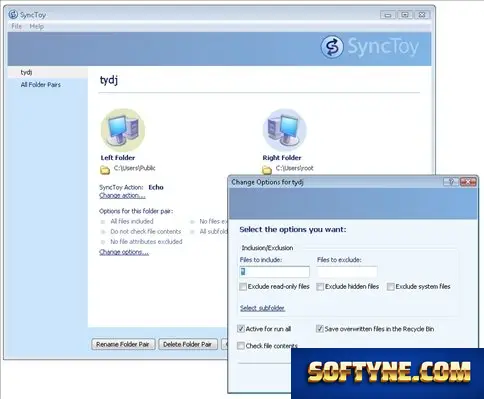
Task: Click the SyncToy title bar app icon
Action: click(13, 14)
